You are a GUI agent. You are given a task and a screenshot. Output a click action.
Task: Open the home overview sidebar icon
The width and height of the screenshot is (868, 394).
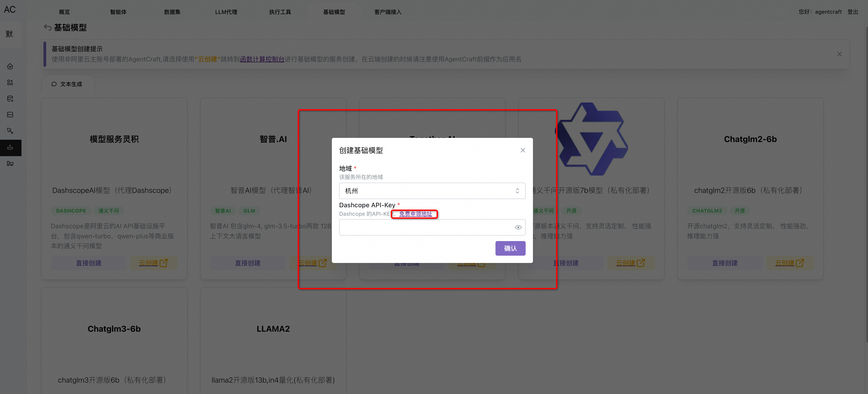[x=10, y=66]
